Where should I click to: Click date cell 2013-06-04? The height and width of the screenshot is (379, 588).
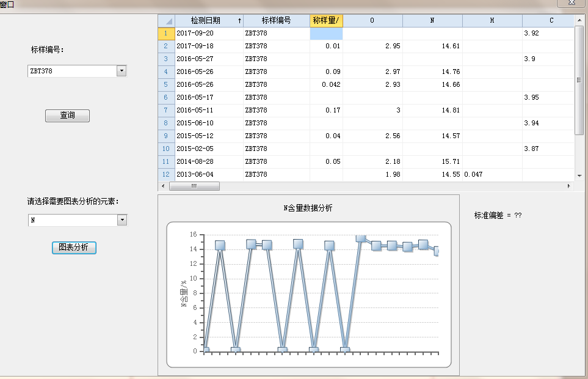(x=209, y=174)
